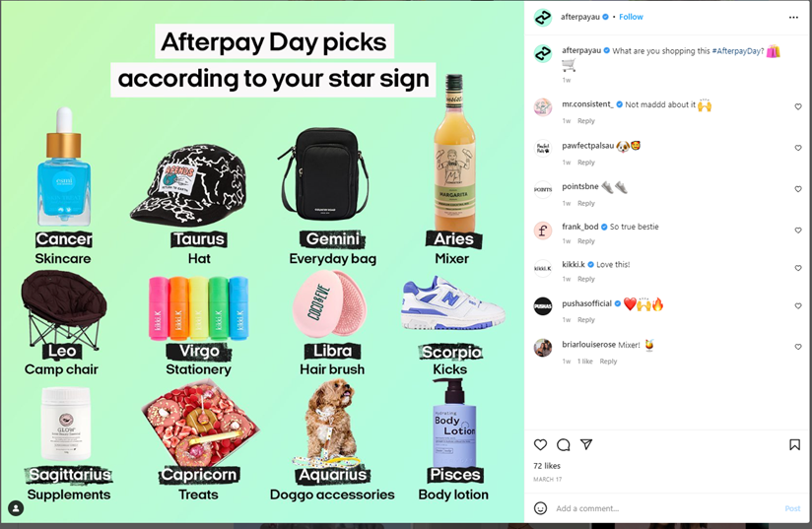Click the tagged people icon on image
Image resolution: width=812 pixels, height=529 pixels.
(x=16, y=508)
